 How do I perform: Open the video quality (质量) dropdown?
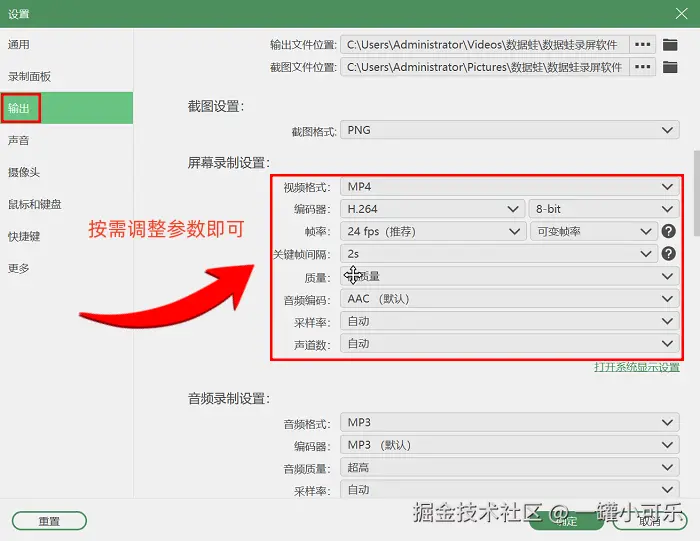[x=510, y=276]
